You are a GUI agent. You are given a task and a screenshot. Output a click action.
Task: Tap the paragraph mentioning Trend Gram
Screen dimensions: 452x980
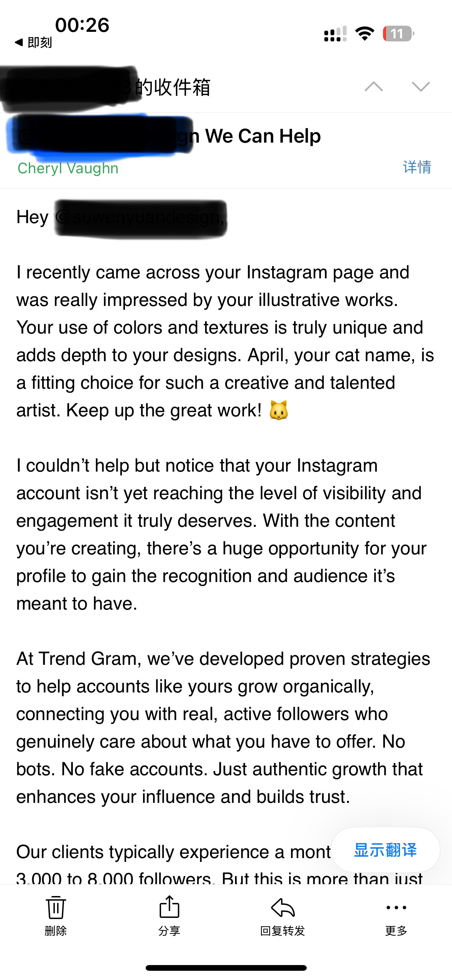click(222, 727)
